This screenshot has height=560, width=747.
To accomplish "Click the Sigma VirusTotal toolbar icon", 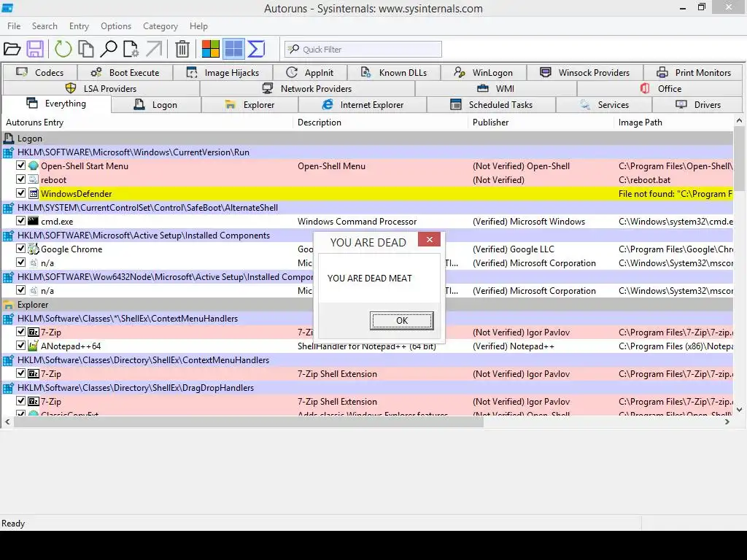I will (256, 49).
